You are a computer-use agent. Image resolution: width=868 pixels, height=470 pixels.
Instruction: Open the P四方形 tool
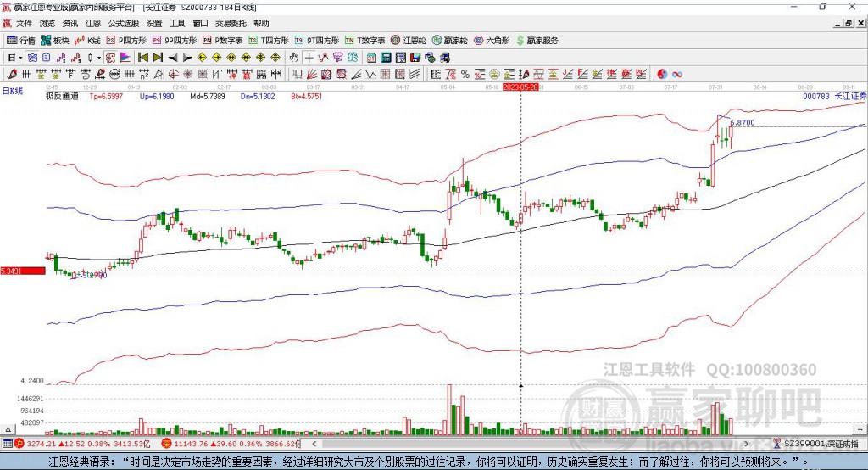pyautogui.click(x=126, y=41)
